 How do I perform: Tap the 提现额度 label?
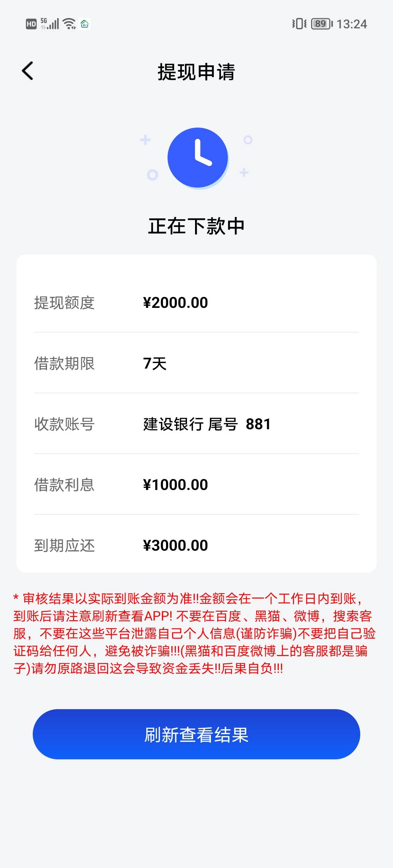click(x=64, y=303)
